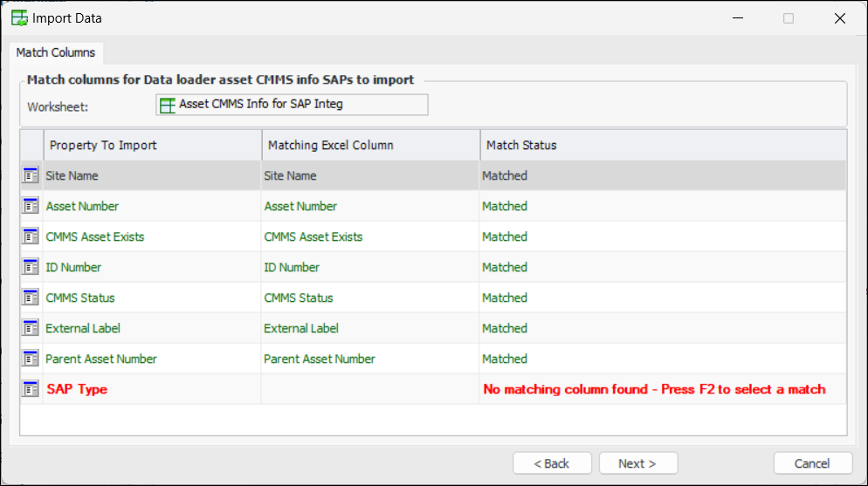Click the row icon beside Site Name
868x486 pixels.
[31, 175]
